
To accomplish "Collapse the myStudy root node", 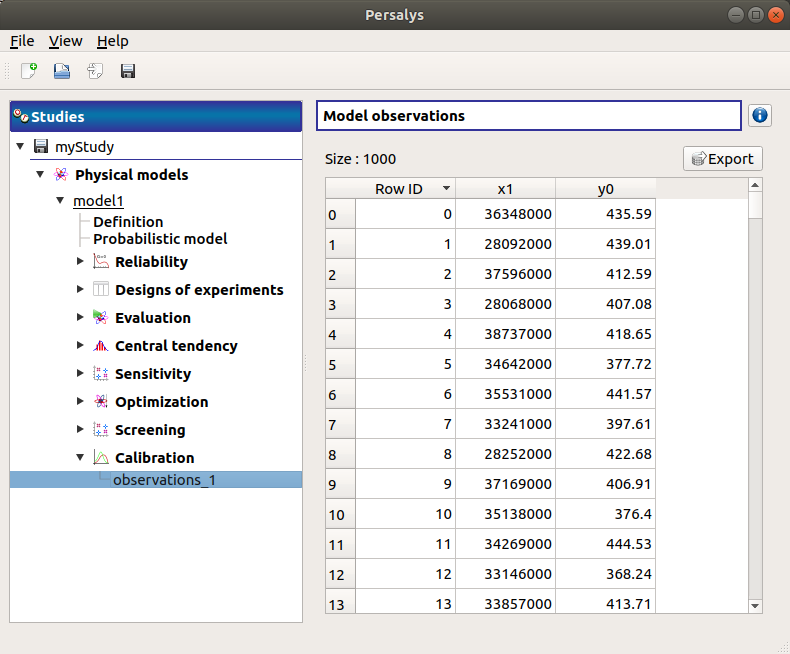I will click(x=21, y=147).
